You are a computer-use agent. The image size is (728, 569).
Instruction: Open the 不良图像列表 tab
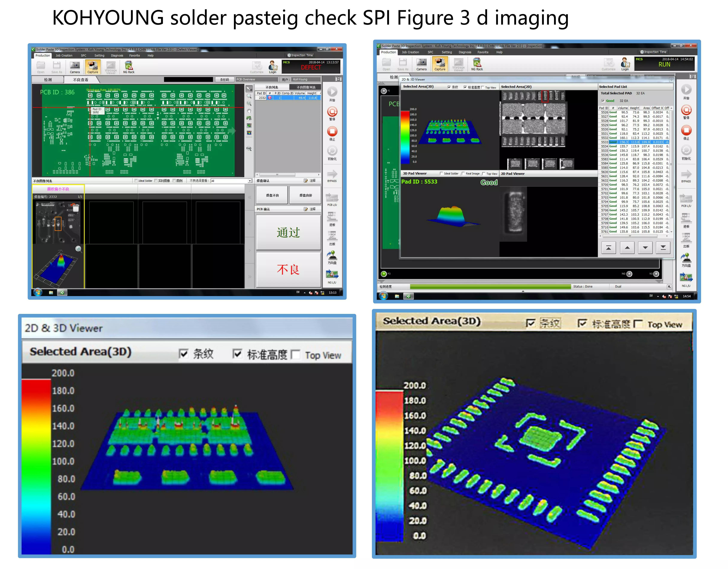(x=306, y=87)
